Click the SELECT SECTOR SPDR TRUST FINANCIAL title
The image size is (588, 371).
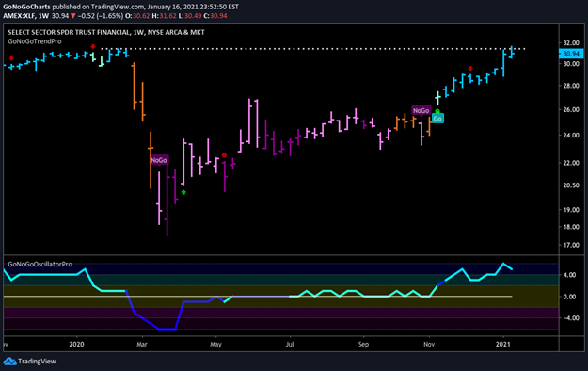coord(106,32)
